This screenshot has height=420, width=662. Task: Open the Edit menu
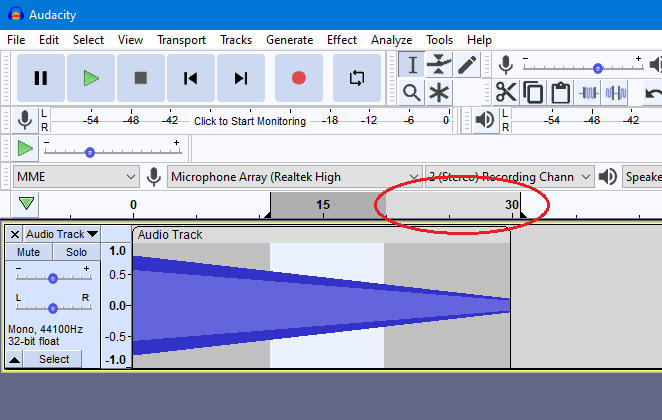49,40
